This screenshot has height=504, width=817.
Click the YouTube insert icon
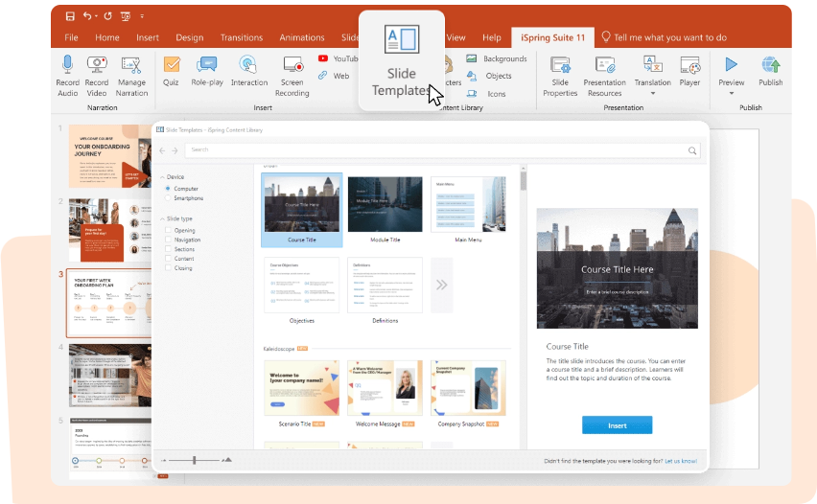[323, 58]
